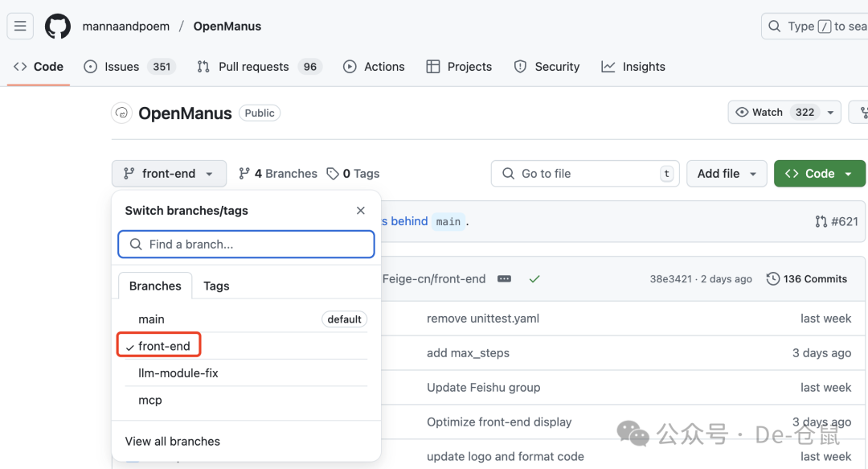Open the Security tab

point(547,67)
